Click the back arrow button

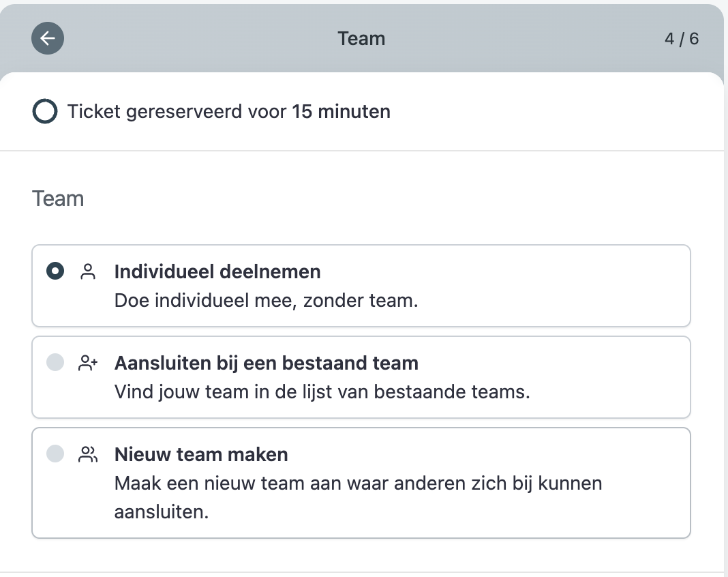(48, 38)
